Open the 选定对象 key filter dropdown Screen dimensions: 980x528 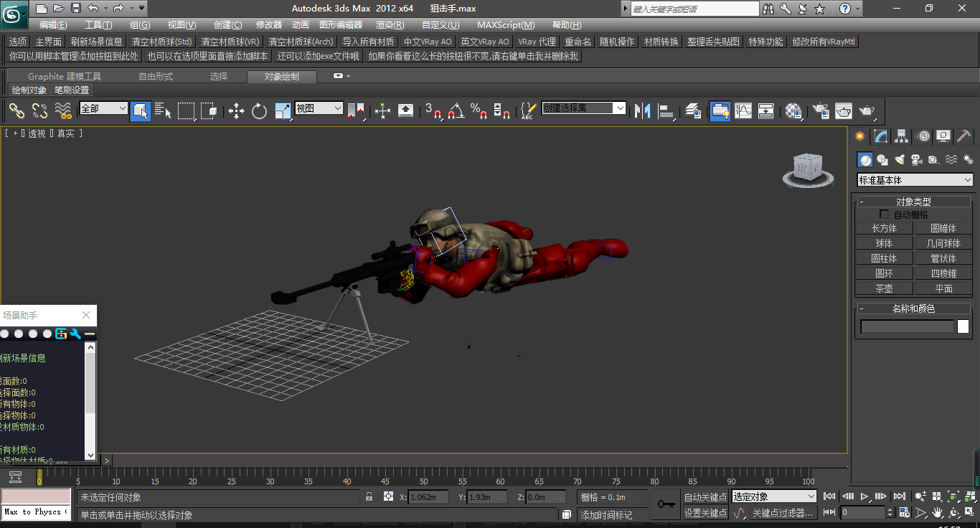(774, 496)
